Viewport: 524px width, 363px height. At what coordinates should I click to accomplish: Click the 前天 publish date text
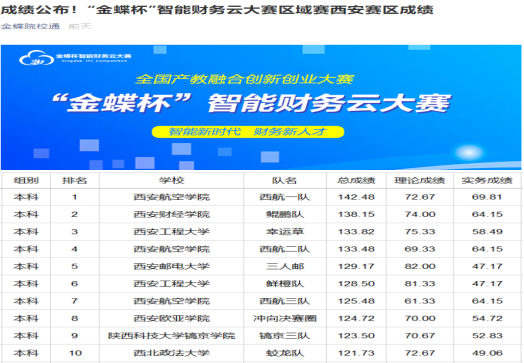pyautogui.click(x=80, y=26)
